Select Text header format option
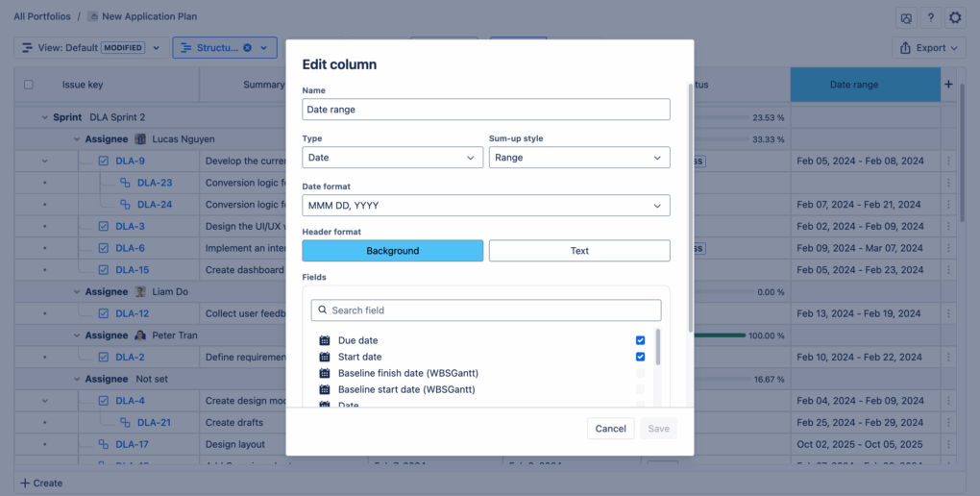Image resolution: width=980 pixels, height=496 pixels. point(579,251)
